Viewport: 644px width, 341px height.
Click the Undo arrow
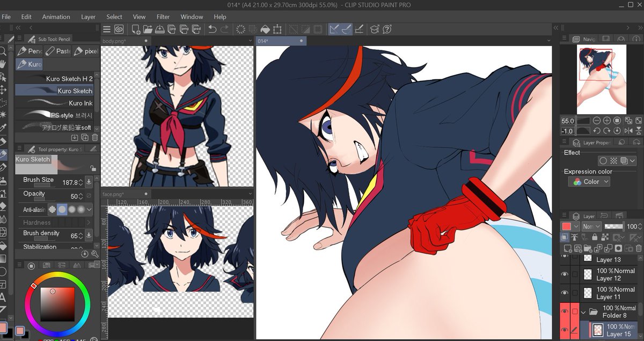(212, 29)
